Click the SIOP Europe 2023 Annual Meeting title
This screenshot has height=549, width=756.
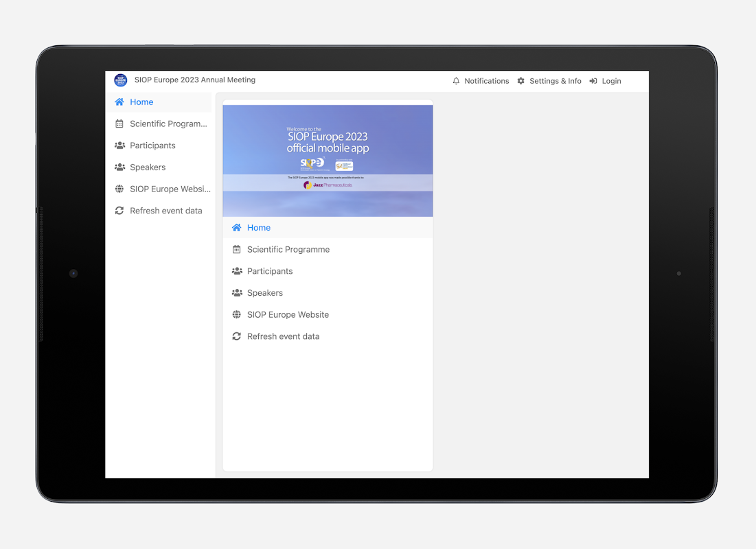(x=195, y=80)
